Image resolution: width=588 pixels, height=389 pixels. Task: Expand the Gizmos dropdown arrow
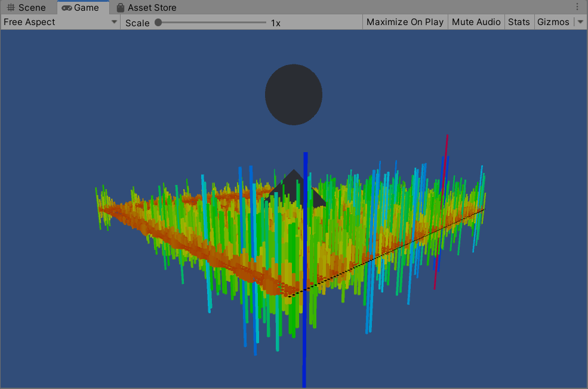point(580,22)
